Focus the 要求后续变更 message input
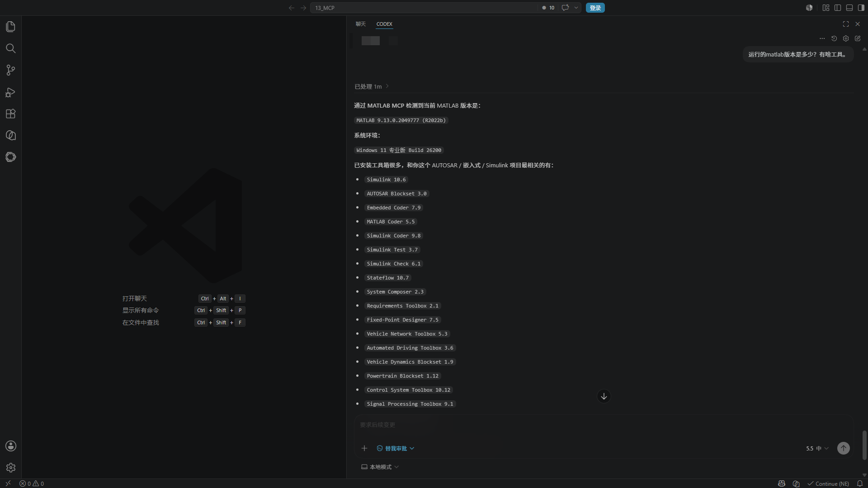 [604, 425]
